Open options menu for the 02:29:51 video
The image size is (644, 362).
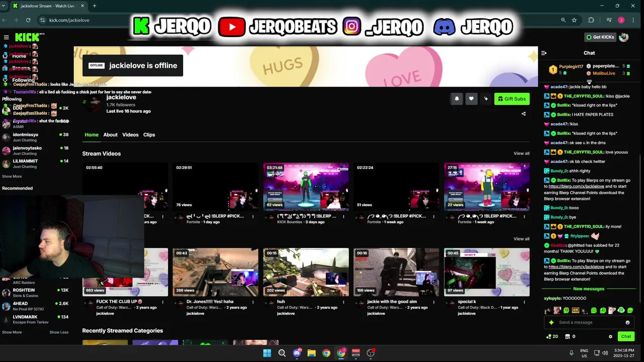(253, 217)
